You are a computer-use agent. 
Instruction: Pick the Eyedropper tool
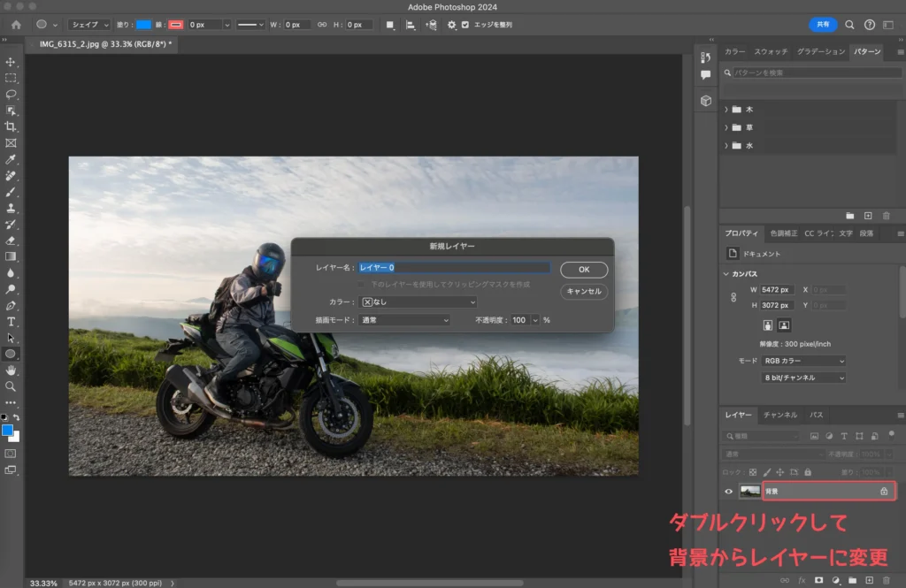(x=12, y=159)
